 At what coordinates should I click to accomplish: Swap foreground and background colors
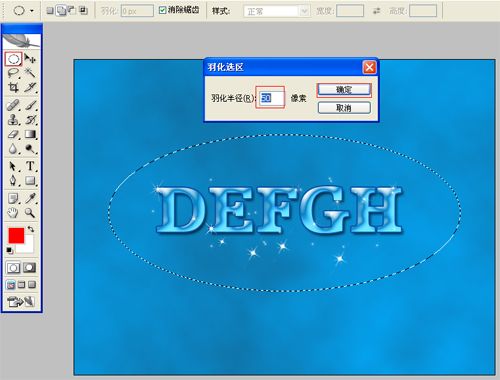pos(31,229)
